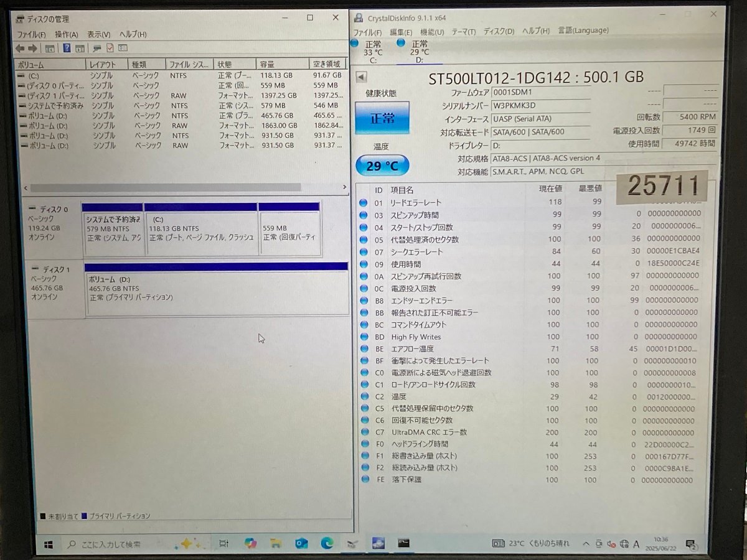The width and height of the screenshot is (747, 560).
Task: Click the blue Help question-mark toolbar icon
Action: 67,49
